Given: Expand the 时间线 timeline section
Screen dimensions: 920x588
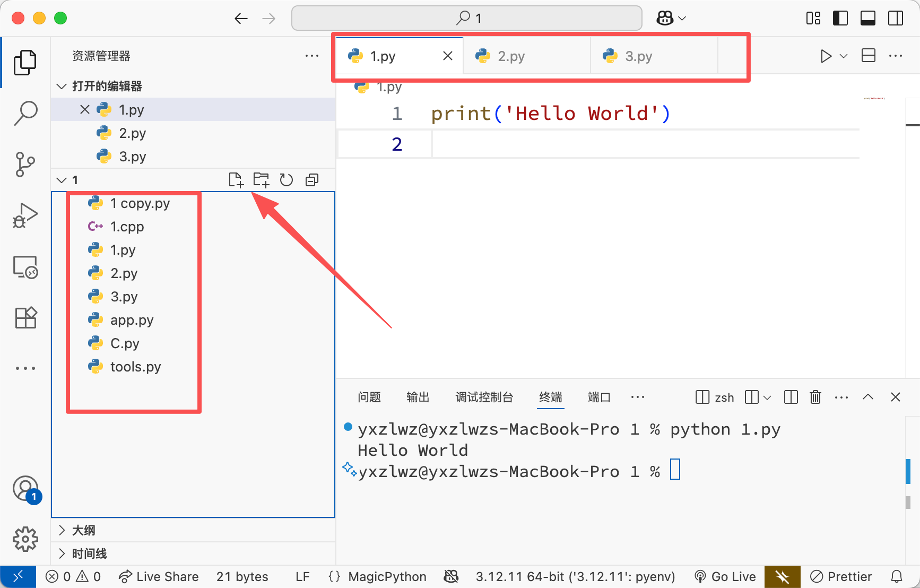Looking at the screenshot, I should (x=89, y=554).
